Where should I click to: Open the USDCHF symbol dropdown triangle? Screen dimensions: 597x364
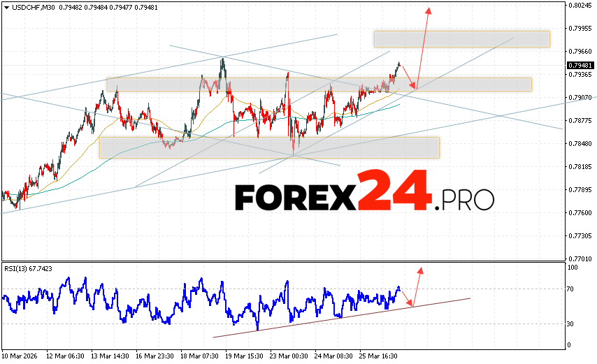click(7, 8)
